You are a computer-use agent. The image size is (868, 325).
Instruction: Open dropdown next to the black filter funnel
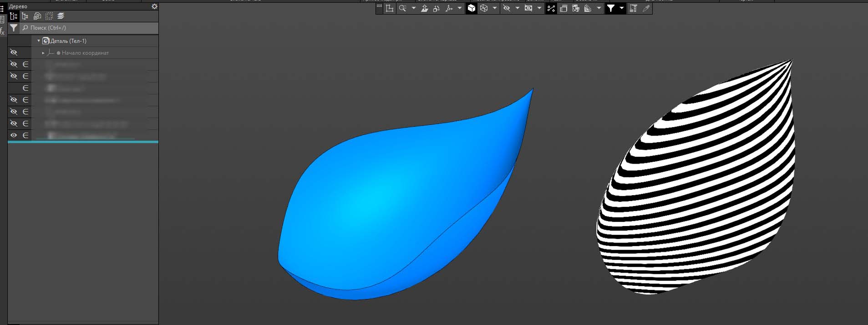[x=621, y=8]
